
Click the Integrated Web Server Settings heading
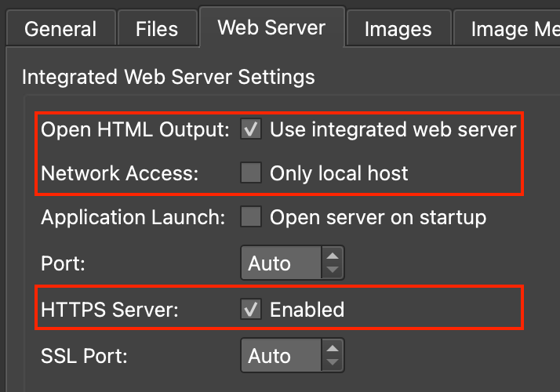click(x=168, y=77)
